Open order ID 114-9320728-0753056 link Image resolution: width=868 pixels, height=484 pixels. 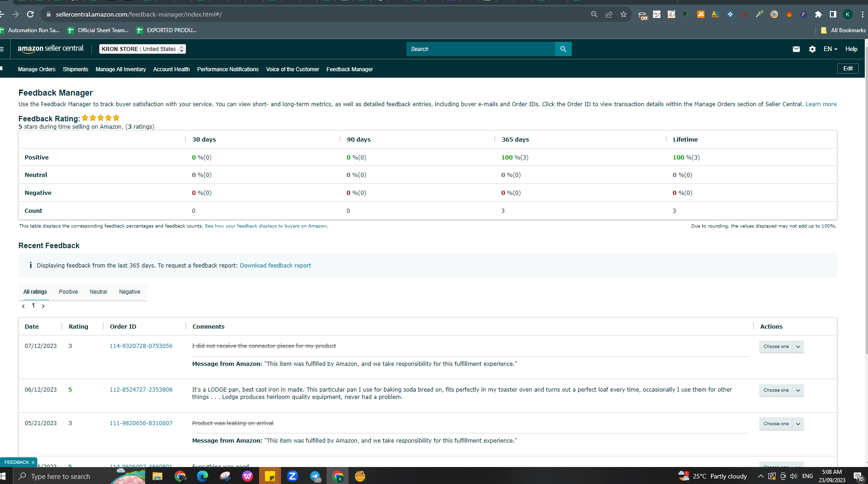point(141,346)
